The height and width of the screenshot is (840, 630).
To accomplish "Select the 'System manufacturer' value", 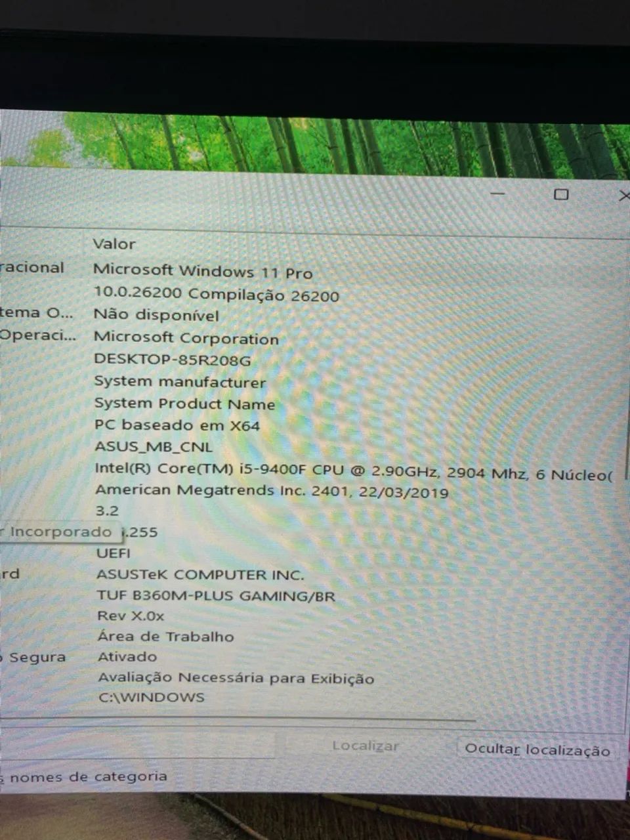I will (x=180, y=381).
